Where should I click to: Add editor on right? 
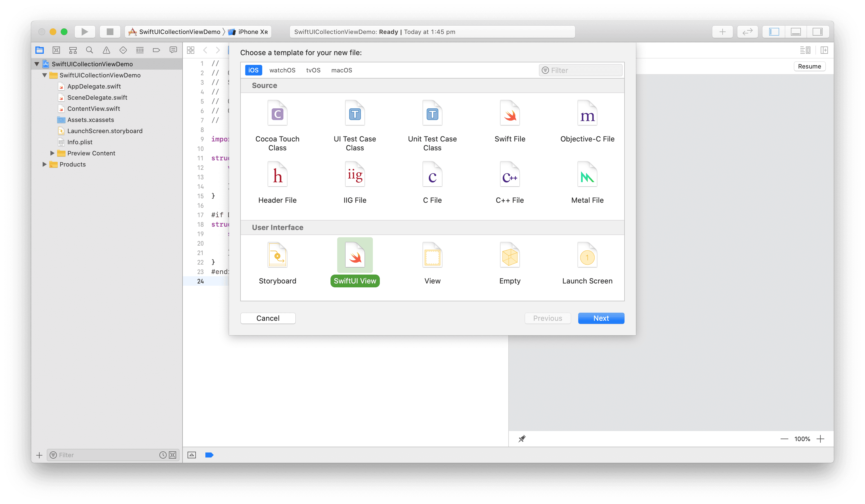coord(824,50)
